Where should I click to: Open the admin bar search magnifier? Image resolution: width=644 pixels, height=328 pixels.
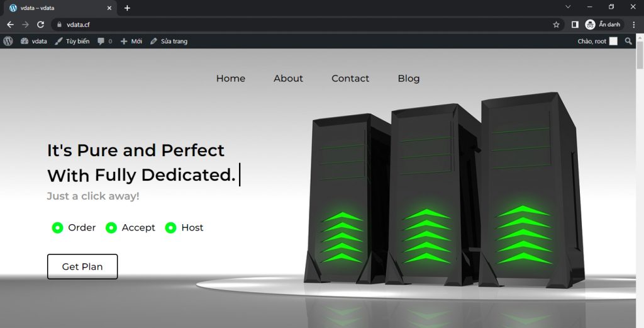(628, 41)
